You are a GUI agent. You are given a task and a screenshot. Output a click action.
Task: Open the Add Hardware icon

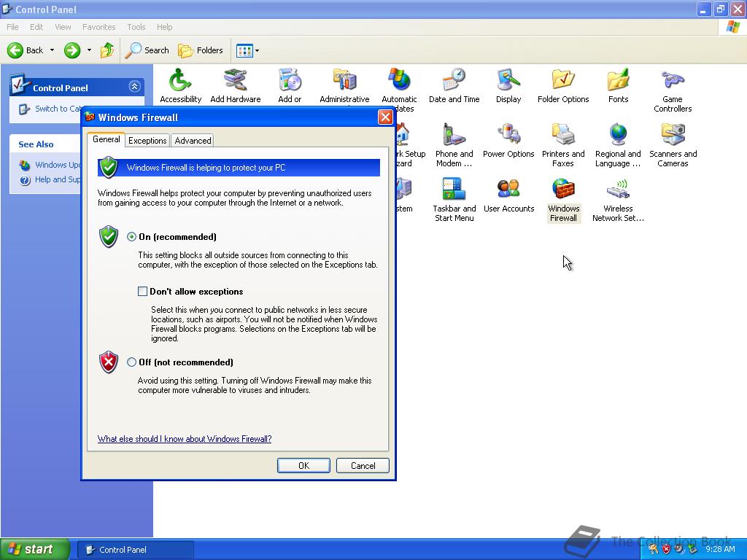click(235, 80)
